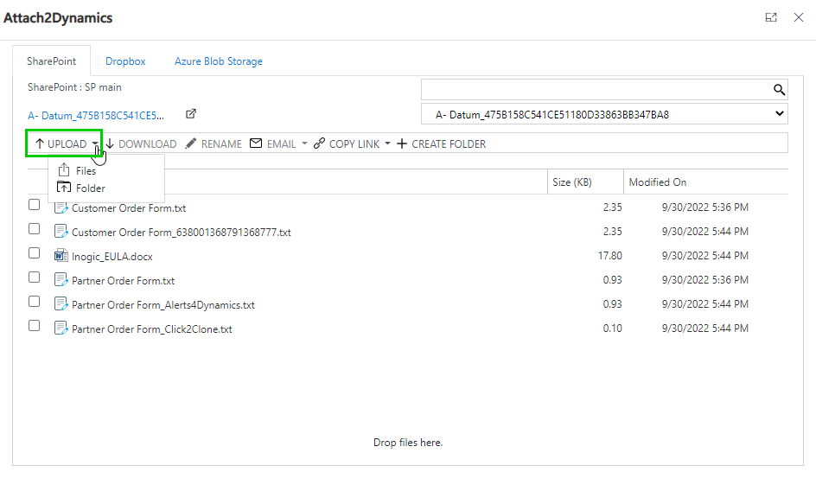Click the EMAIL button label
The image size is (816, 504).
pos(281,144)
